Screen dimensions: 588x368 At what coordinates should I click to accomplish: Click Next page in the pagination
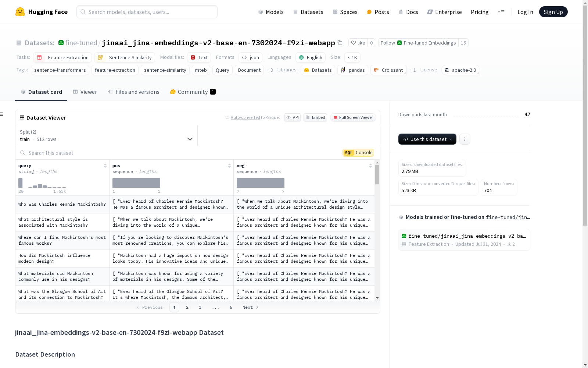251,307
